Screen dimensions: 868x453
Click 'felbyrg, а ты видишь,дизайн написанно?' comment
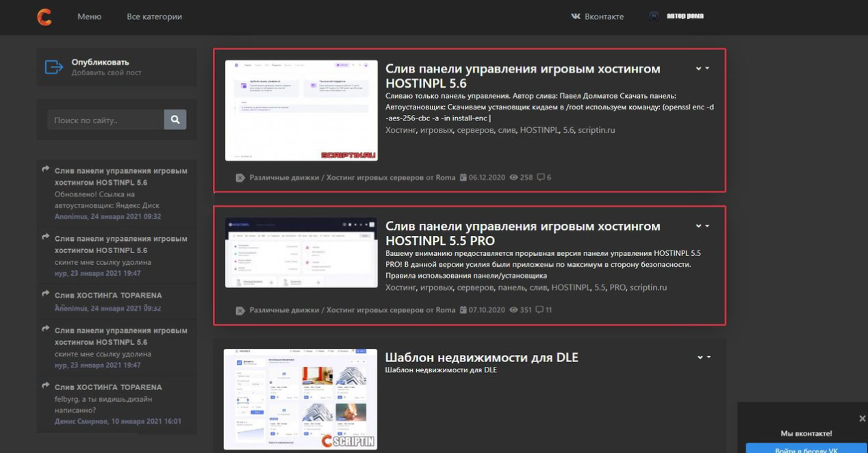point(103,404)
